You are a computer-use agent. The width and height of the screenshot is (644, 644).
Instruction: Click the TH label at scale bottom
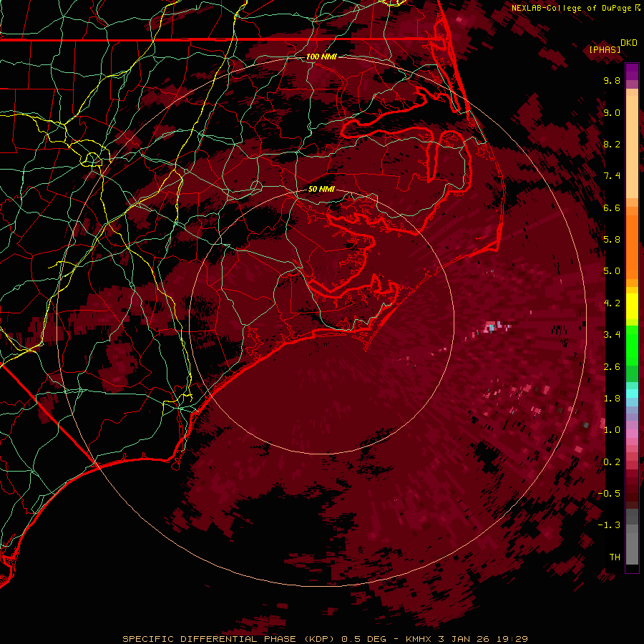tap(615, 557)
